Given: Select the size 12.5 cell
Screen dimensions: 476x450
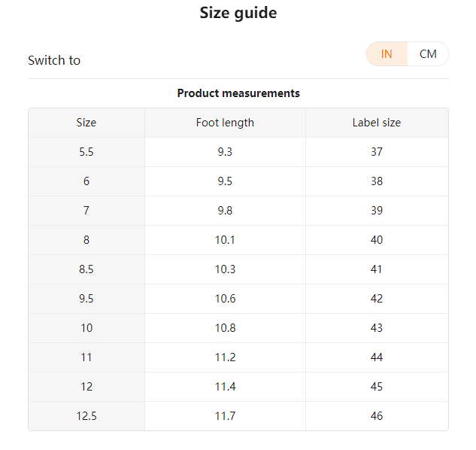Looking at the screenshot, I should point(86,416).
